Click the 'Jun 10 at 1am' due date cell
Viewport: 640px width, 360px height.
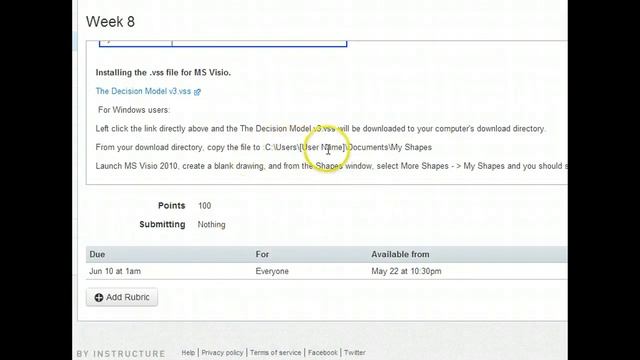pos(115,271)
